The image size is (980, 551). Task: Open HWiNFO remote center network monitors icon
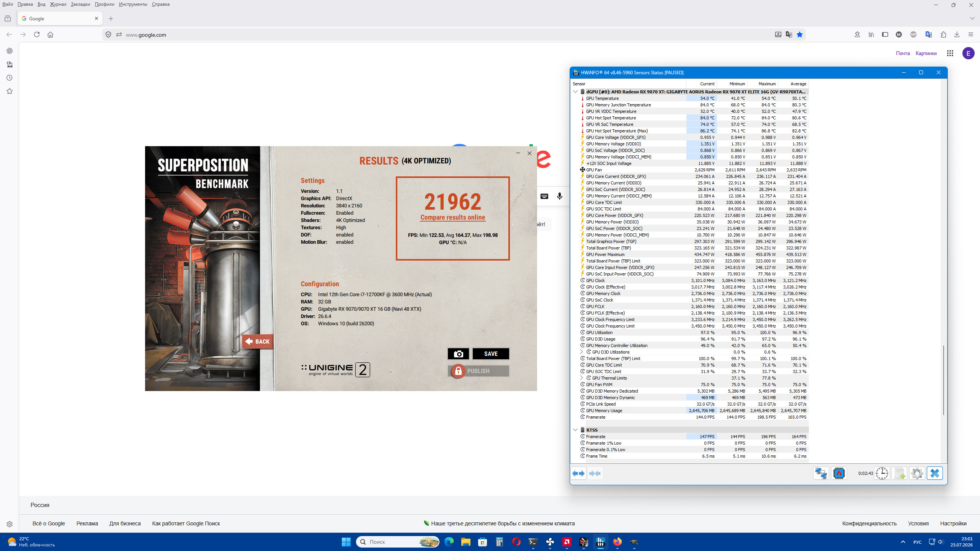[x=821, y=473]
